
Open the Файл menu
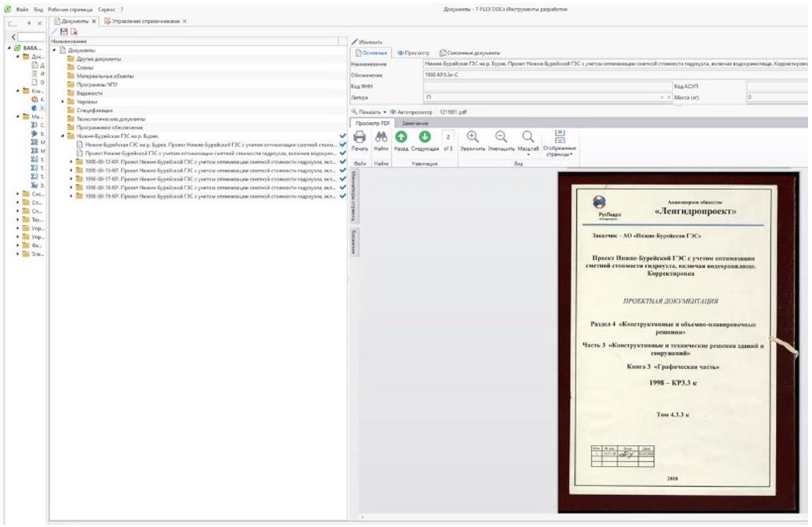(x=22, y=7)
